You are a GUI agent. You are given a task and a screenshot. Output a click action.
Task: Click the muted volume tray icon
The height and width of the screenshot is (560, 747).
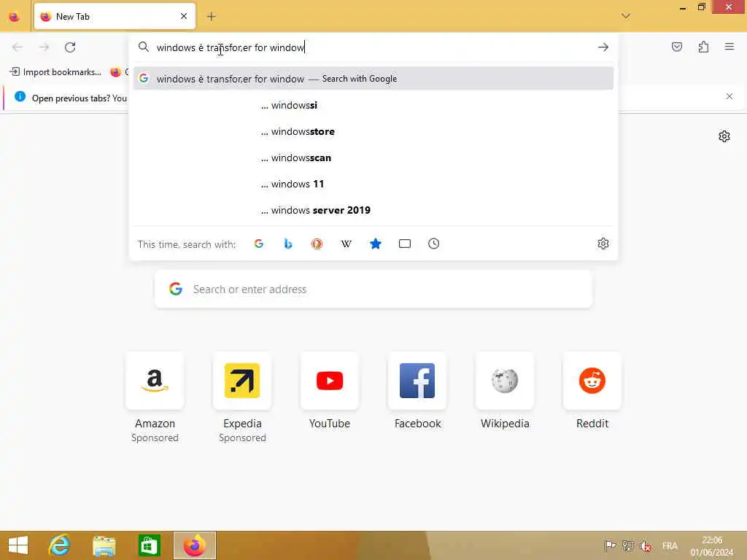(646, 546)
